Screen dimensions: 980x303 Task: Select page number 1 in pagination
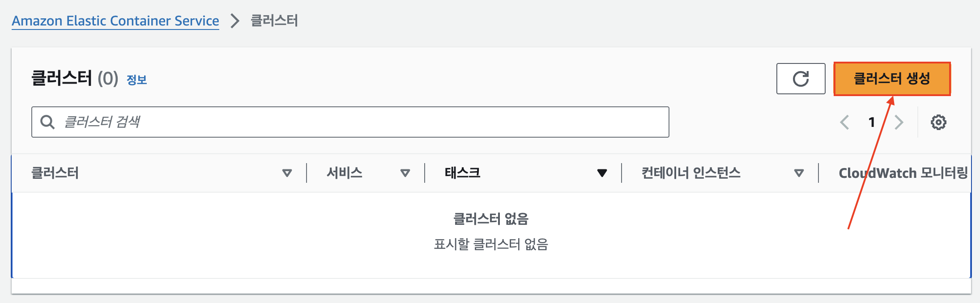click(872, 122)
